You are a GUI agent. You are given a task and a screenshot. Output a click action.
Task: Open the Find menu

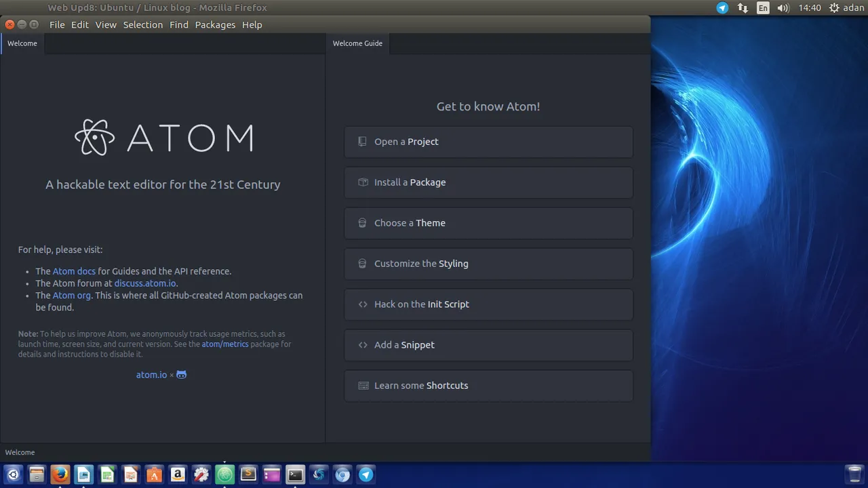pos(179,24)
